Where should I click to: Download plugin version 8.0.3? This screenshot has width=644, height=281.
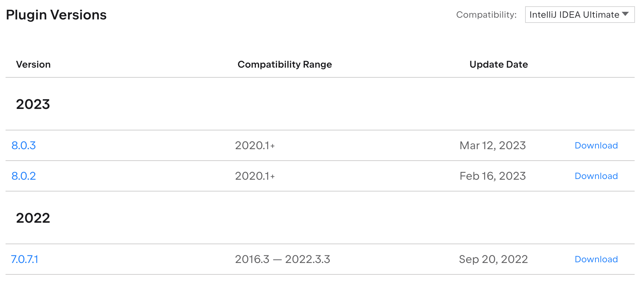pyautogui.click(x=596, y=145)
